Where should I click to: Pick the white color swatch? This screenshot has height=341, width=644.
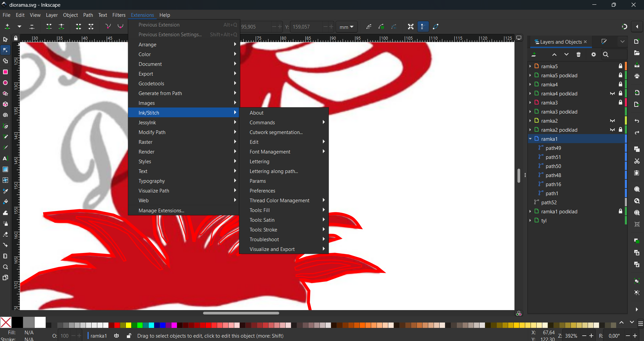click(40, 323)
